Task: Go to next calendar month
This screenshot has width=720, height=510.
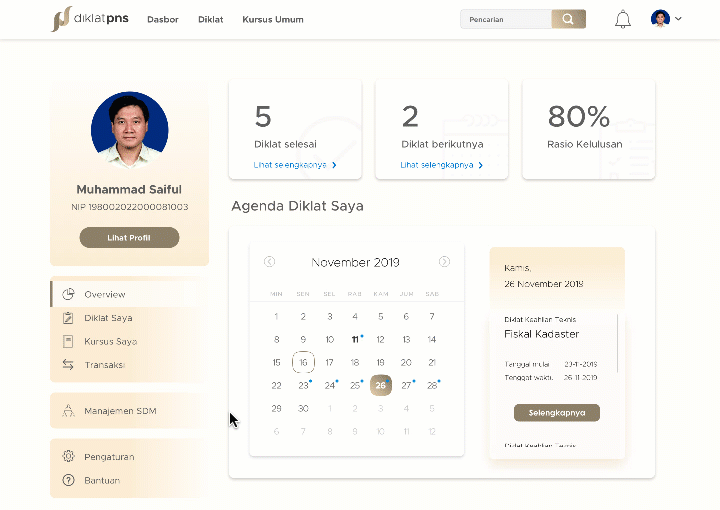Action: pyautogui.click(x=444, y=262)
